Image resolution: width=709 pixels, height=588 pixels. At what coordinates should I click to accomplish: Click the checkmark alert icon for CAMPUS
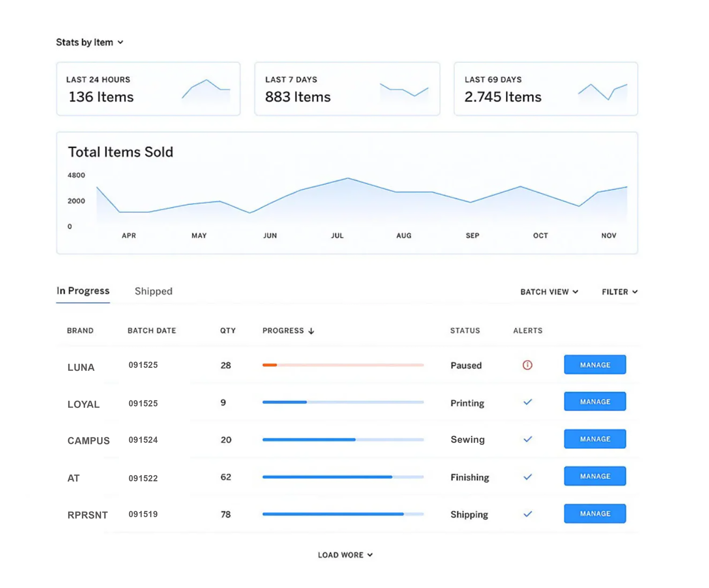(x=527, y=439)
